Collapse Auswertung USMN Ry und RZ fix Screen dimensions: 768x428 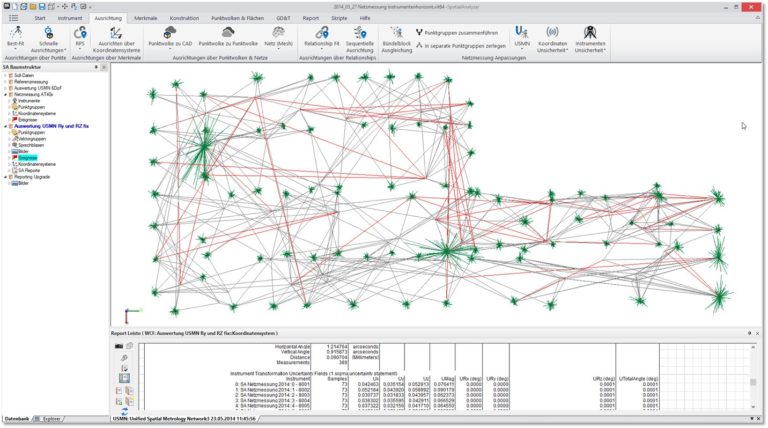5,126
